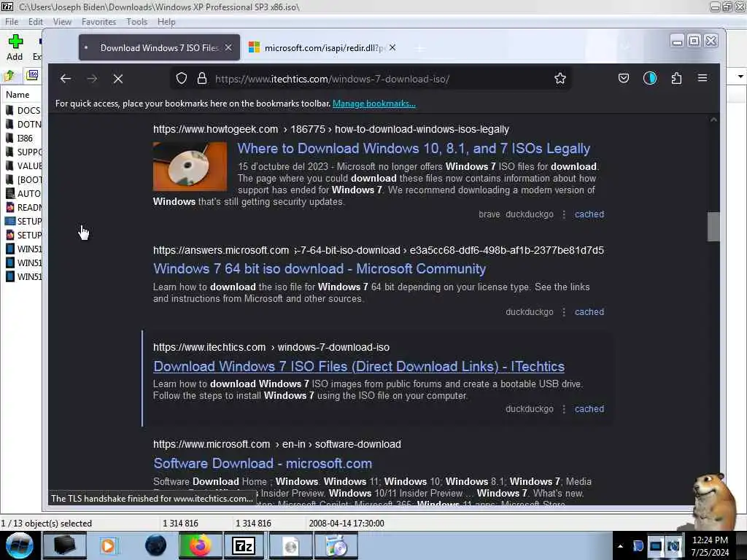Show hidden system tray icons
This screenshot has height=560, width=747.
[620, 546]
